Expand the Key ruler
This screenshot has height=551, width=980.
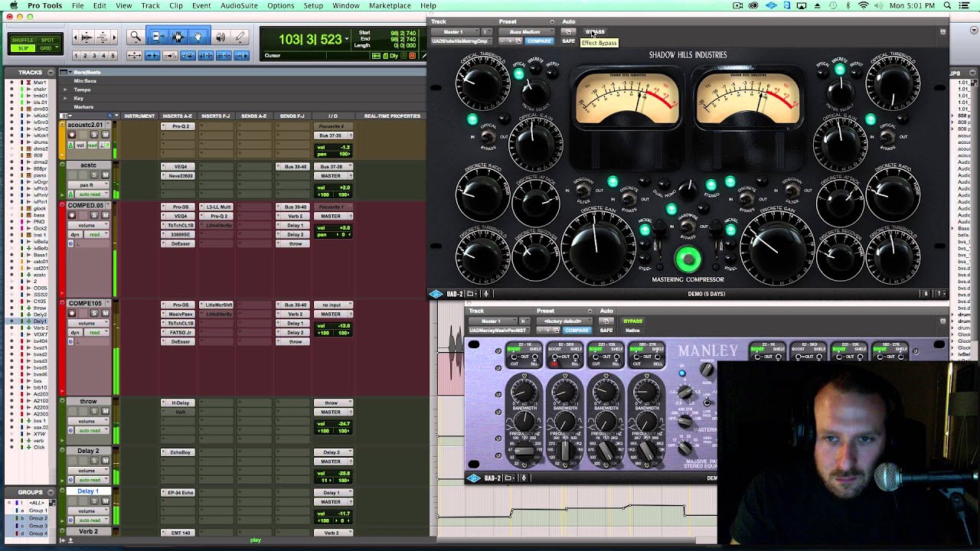[x=65, y=98]
